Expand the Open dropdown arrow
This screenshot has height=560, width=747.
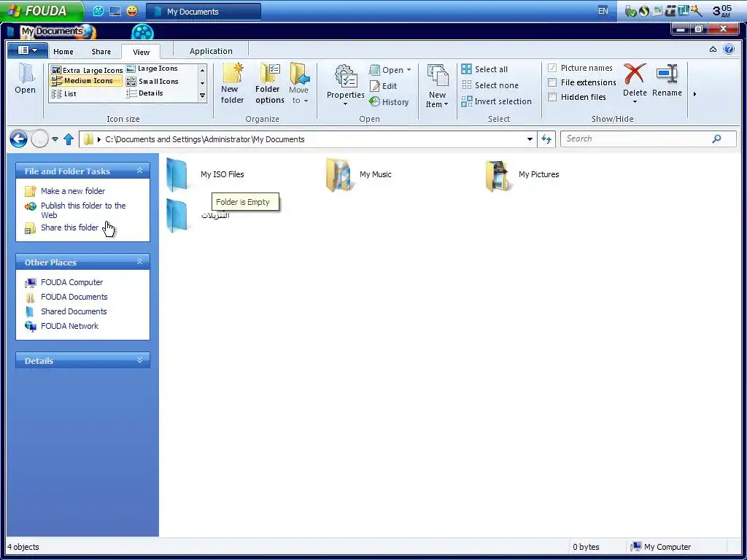[x=409, y=70]
